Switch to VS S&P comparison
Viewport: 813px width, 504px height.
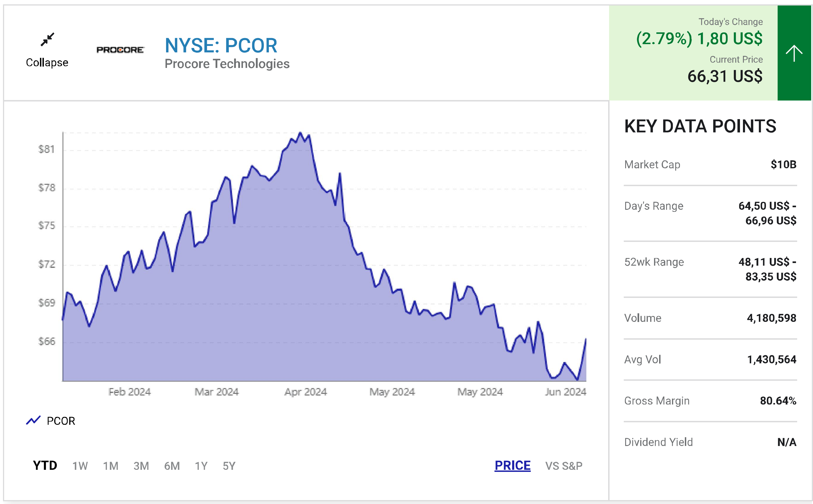click(x=564, y=466)
